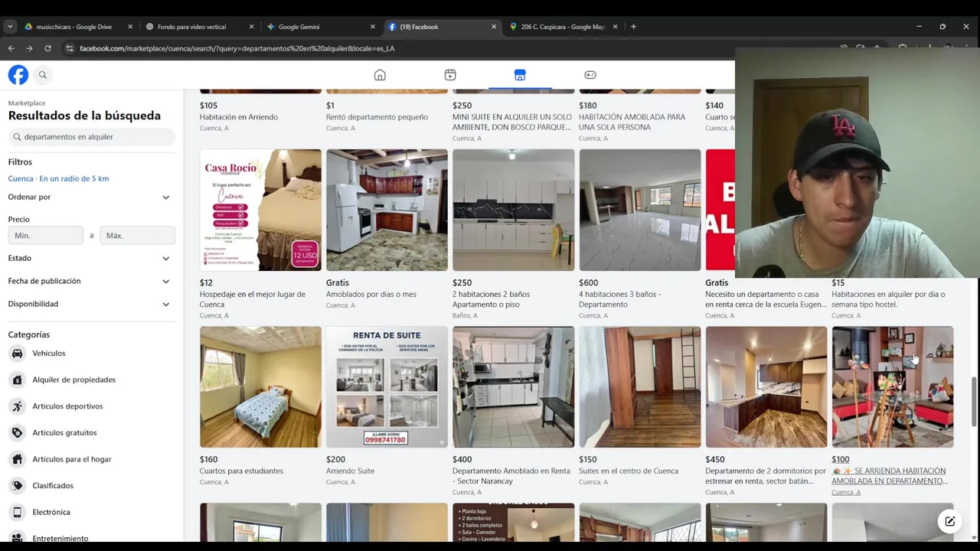This screenshot has height=551, width=980.
Task: Open the Marketplace storefront icon
Action: 520,75
